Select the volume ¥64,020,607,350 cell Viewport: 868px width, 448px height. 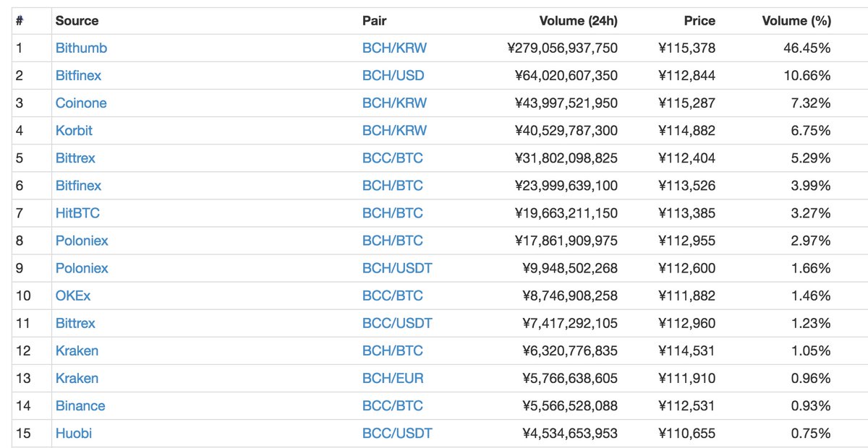point(566,76)
